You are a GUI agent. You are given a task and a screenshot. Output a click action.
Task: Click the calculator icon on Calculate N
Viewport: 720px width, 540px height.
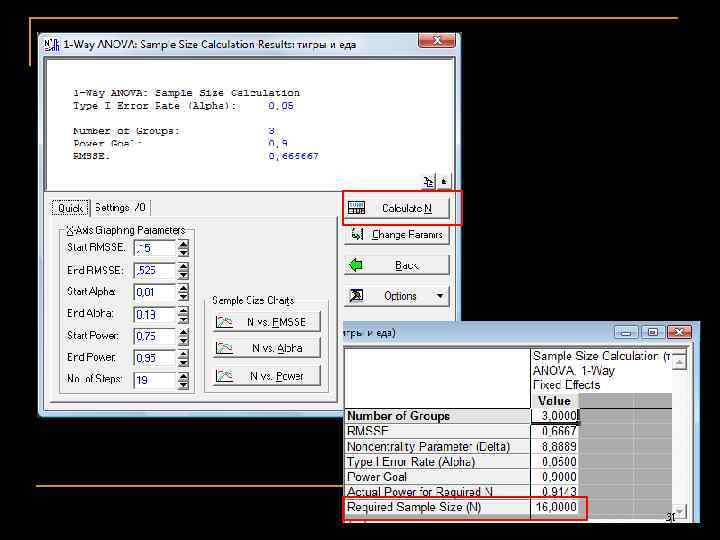[x=356, y=208]
